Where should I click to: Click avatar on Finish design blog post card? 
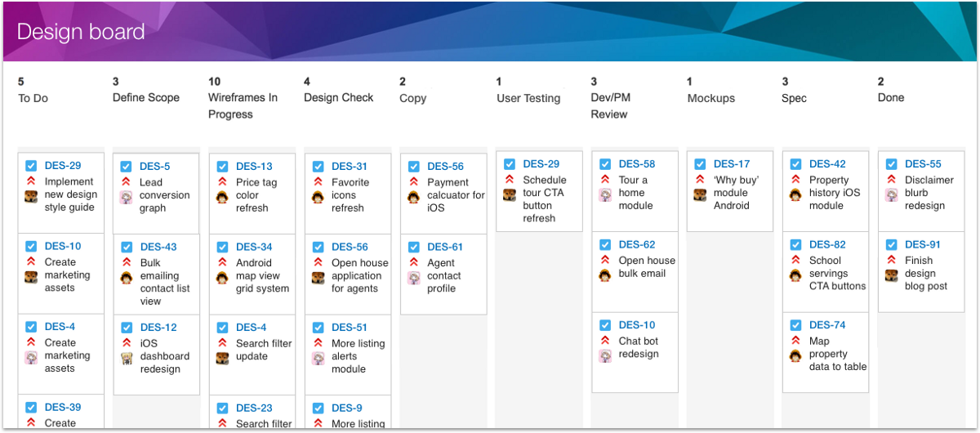(891, 275)
